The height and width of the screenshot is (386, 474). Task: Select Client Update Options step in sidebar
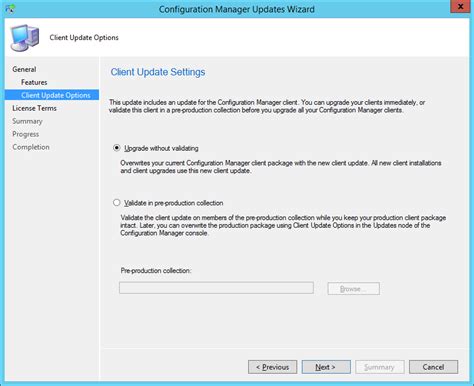click(52, 95)
